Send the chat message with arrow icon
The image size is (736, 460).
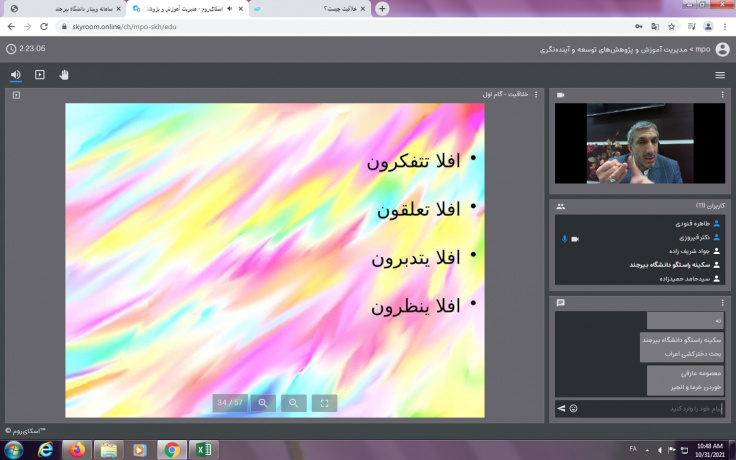click(x=561, y=408)
